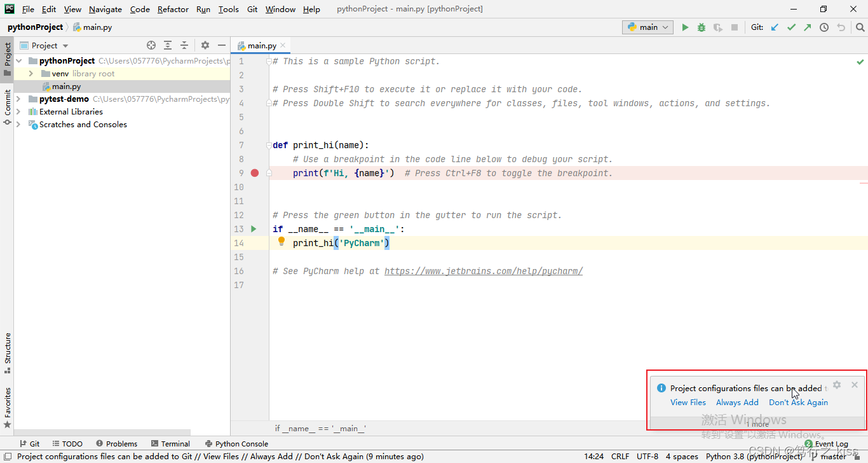868x463 pixels.
Task: Update project with the blue Git arrow
Action: (x=775, y=27)
